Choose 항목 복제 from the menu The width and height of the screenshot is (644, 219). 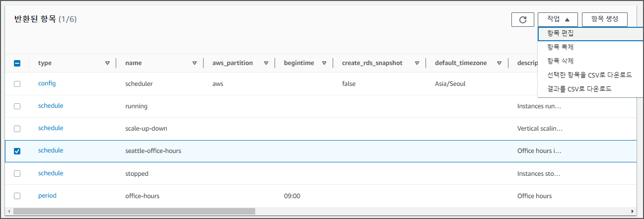(x=590, y=47)
